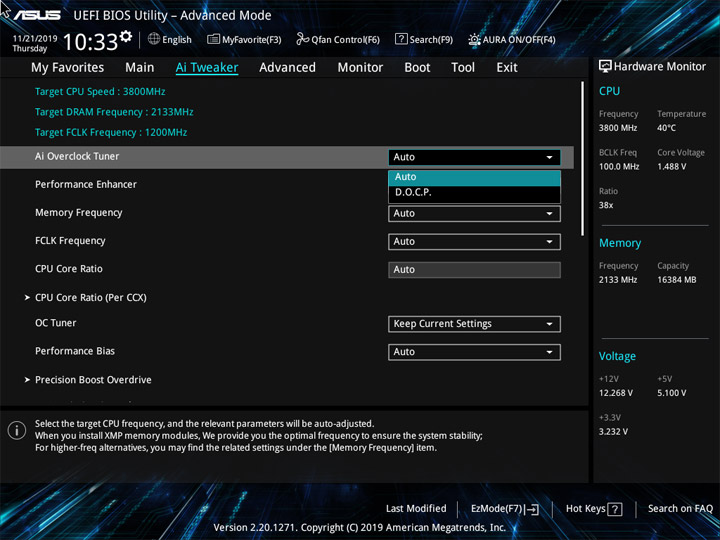
Task: Click the 16384 MB capacity value
Action: pos(677,280)
